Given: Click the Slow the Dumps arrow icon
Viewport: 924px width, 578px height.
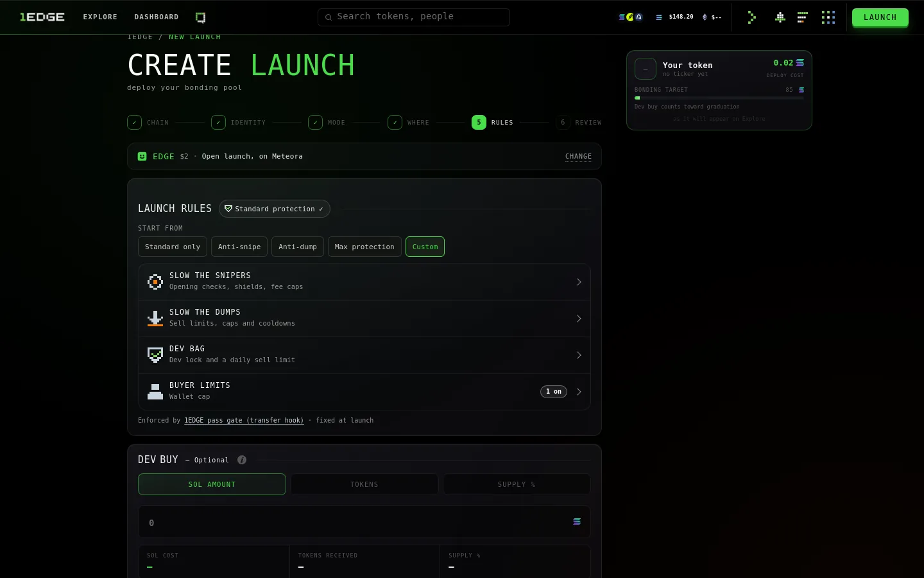Looking at the screenshot, I should pyautogui.click(x=155, y=319).
